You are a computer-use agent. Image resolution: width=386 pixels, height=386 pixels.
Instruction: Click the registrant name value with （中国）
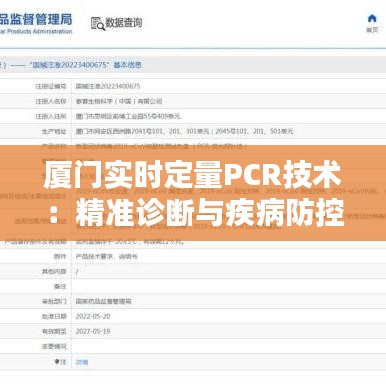tap(119, 101)
